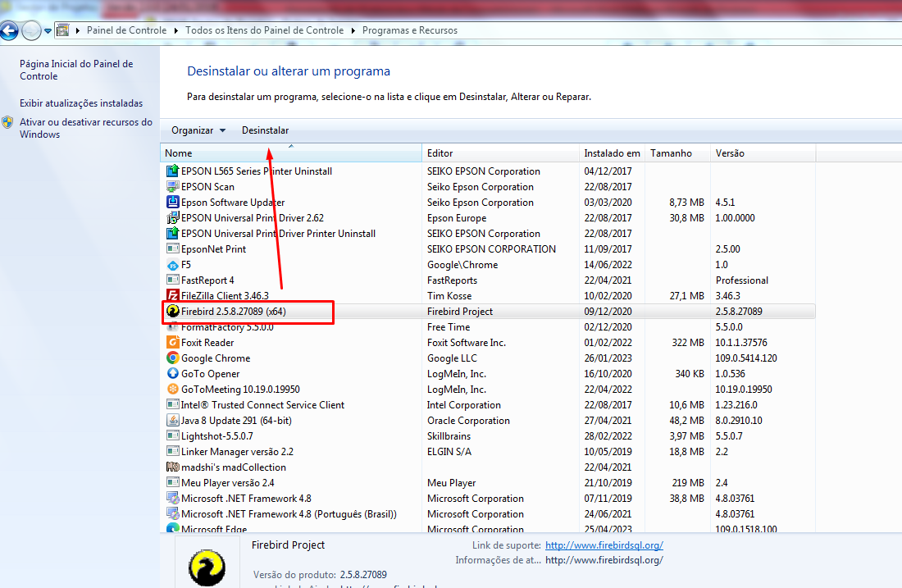Click install date 09/12/2020
This screenshot has width=902, height=588.
pos(608,312)
